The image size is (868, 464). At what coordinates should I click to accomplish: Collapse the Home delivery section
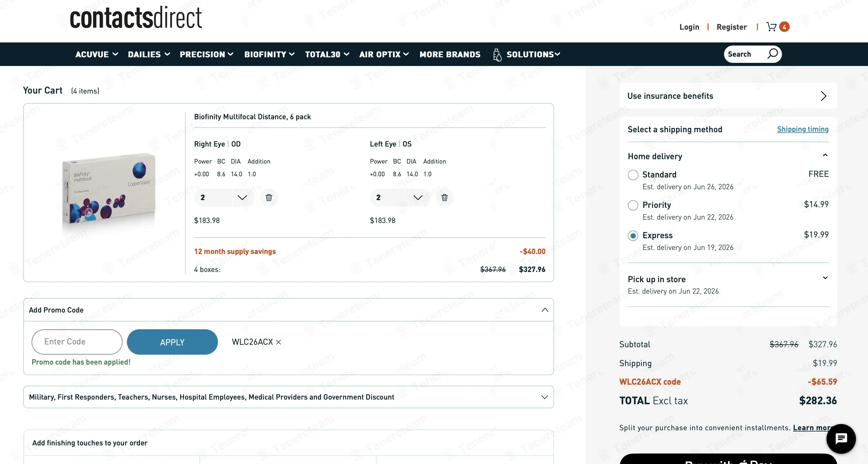[x=825, y=155]
